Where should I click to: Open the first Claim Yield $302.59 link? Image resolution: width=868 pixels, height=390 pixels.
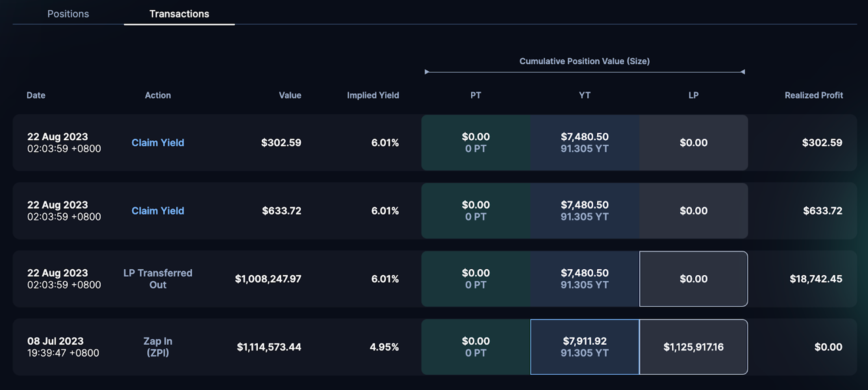coord(158,142)
